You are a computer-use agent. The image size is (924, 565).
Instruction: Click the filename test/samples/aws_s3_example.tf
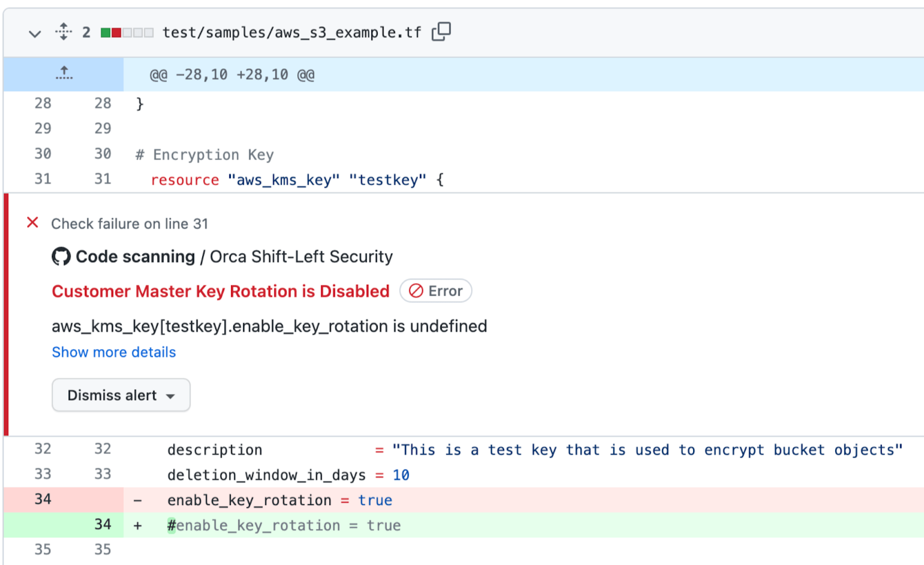291,32
